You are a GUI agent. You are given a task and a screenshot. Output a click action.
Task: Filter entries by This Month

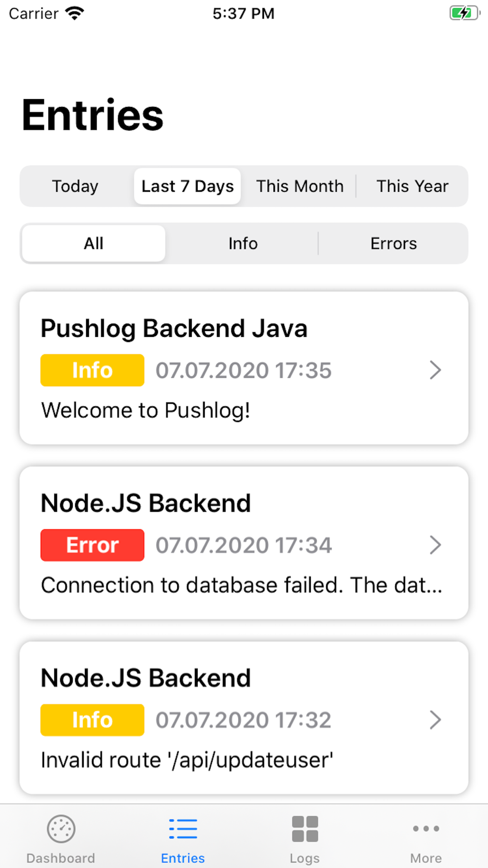[300, 186]
